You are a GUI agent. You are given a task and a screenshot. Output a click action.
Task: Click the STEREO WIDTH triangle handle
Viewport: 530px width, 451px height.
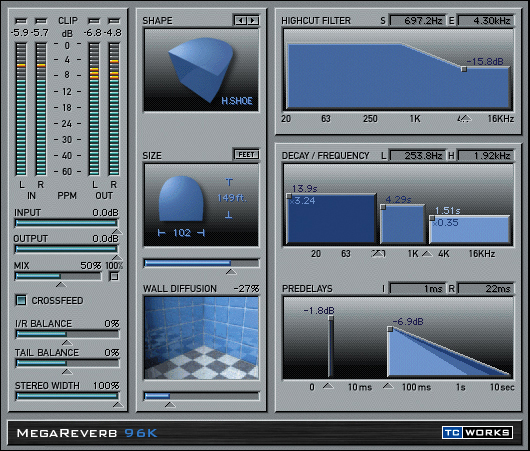coord(118,405)
